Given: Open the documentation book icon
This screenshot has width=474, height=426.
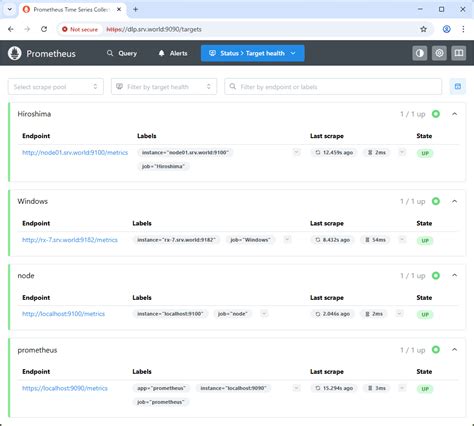Looking at the screenshot, I should tap(459, 53).
